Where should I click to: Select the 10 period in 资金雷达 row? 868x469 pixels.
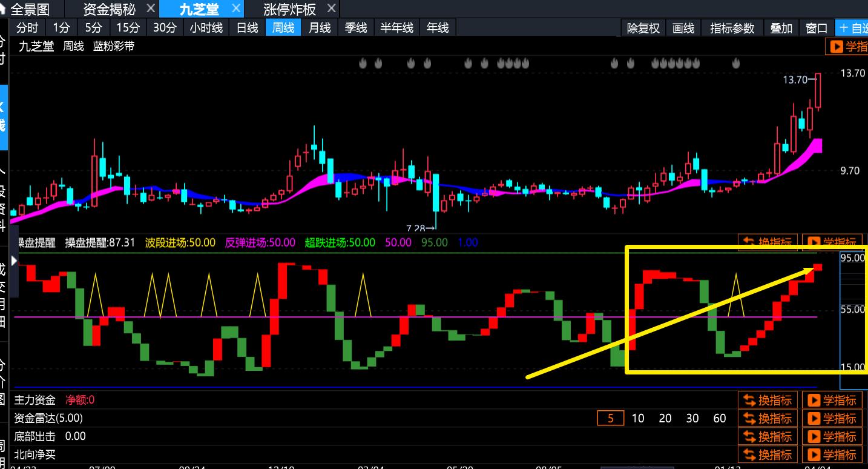[x=638, y=418]
